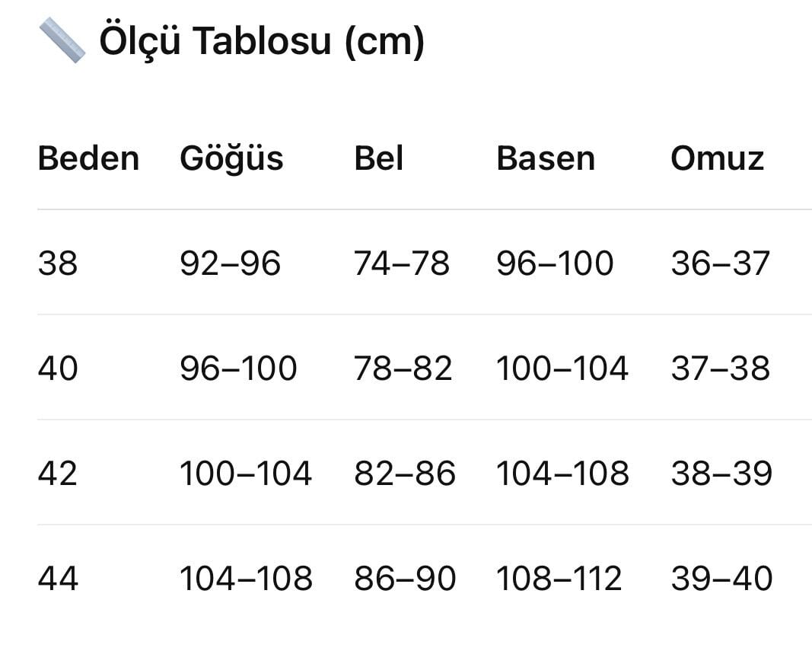812x651 pixels.
Task: Click the 78–82 waist value
Action: [403, 369]
